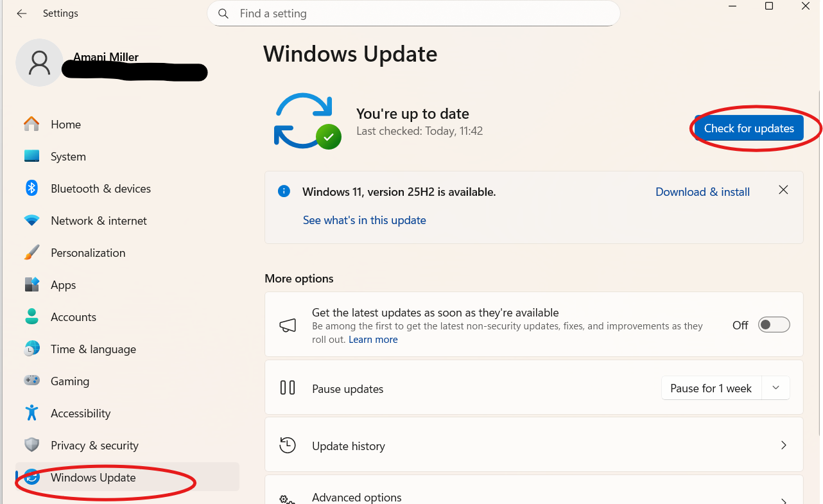Click the megaphone icon for latest updates

288,325
